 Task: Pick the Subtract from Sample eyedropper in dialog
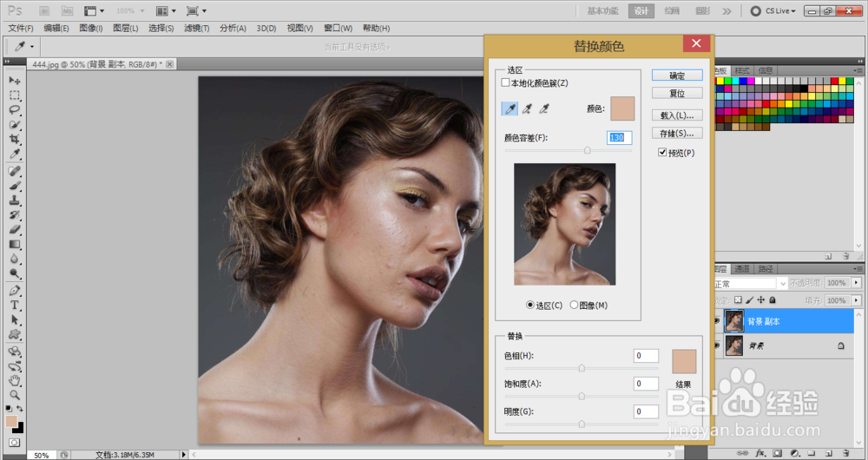click(x=544, y=108)
